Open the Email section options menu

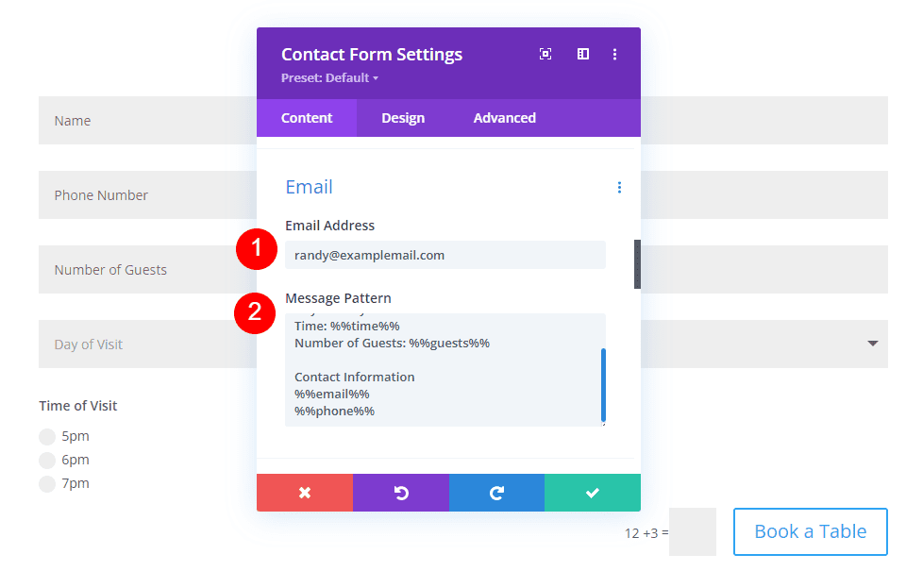(619, 187)
